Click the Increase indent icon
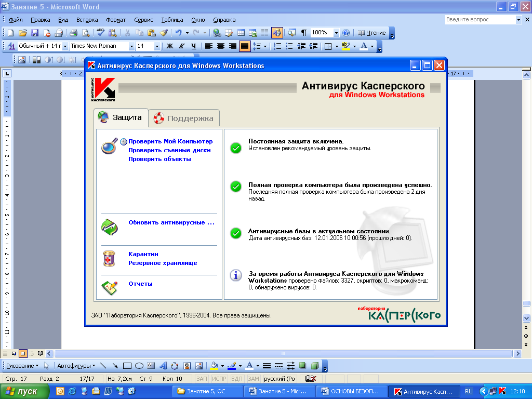Viewport: 532px width, 399px height. point(313,46)
